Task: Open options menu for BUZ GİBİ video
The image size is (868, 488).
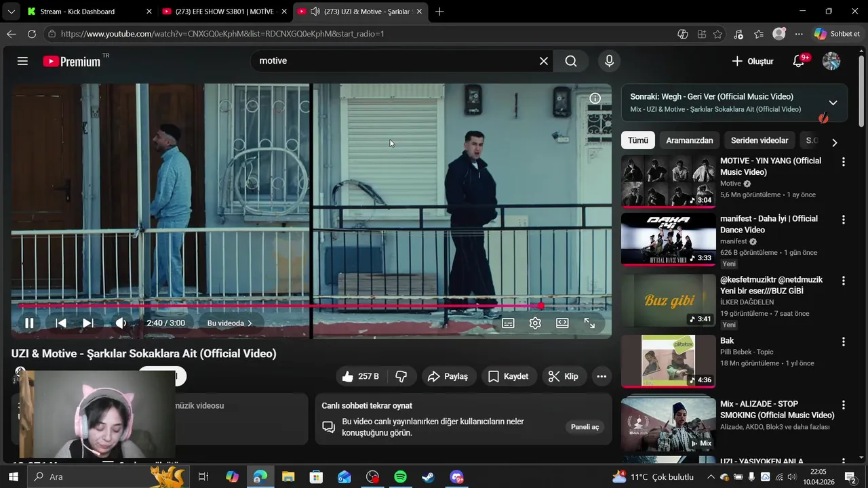Action: [x=844, y=281]
